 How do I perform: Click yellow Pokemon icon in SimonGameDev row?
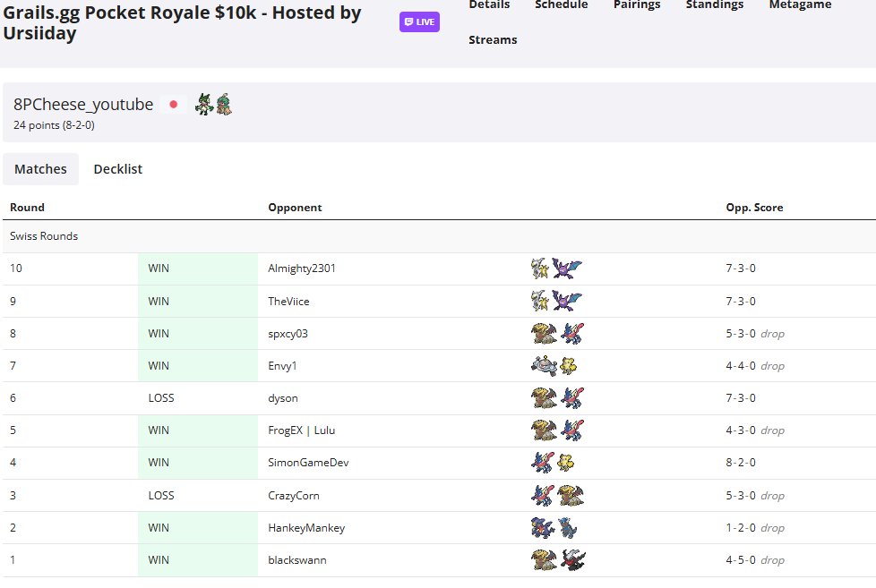pos(566,463)
